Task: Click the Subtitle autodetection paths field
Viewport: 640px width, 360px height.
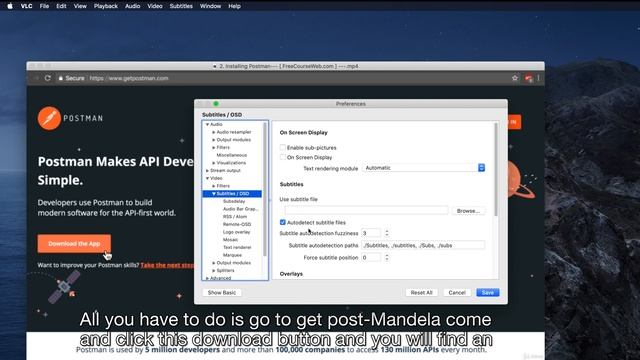Action: [x=423, y=245]
